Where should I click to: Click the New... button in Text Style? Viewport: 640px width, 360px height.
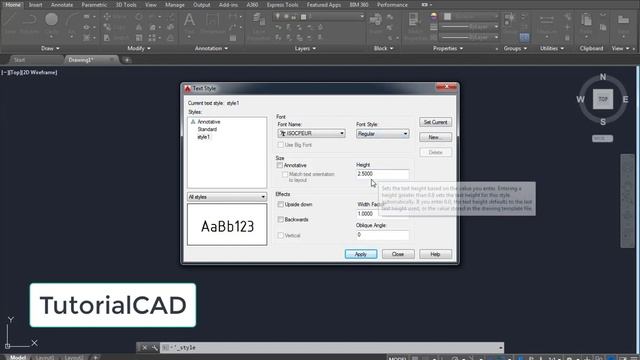click(436, 137)
